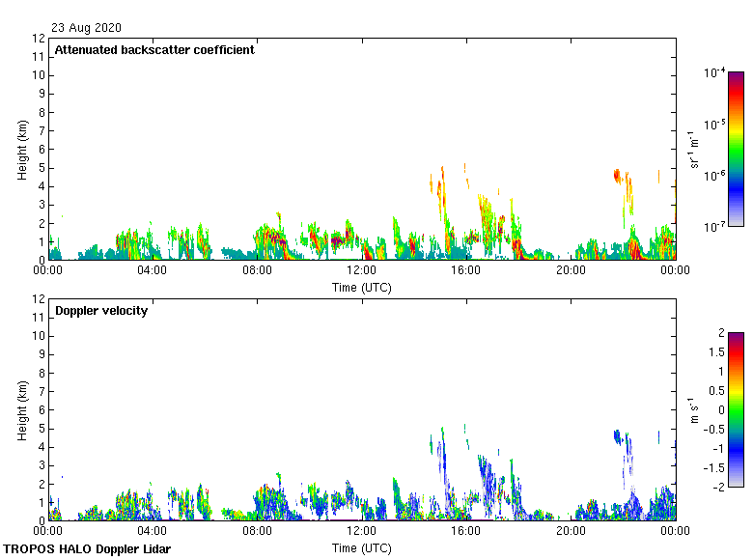Viewport: 753px width, 560px height.
Task: Click the "Attenuated backscatter coefficient" plot title
Action: 154,50
